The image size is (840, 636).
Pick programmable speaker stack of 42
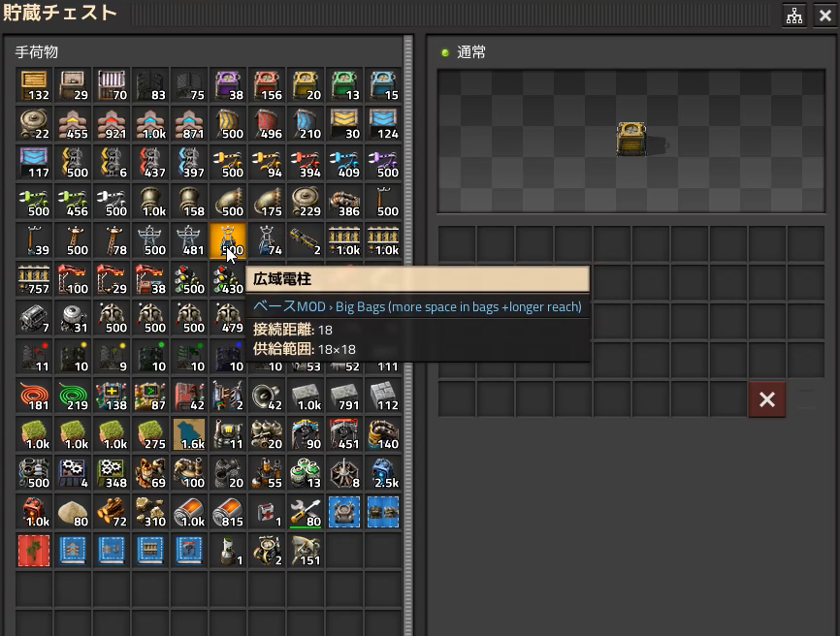pos(267,397)
